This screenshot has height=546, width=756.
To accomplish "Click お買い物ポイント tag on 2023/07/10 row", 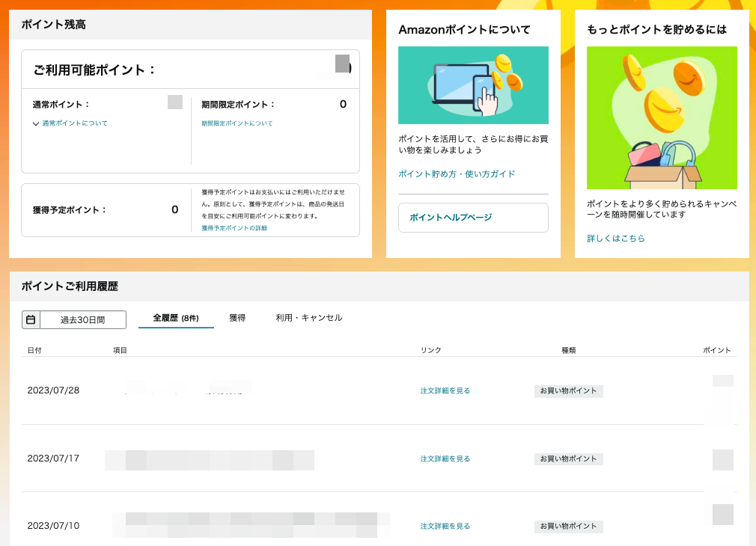I will tap(568, 527).
